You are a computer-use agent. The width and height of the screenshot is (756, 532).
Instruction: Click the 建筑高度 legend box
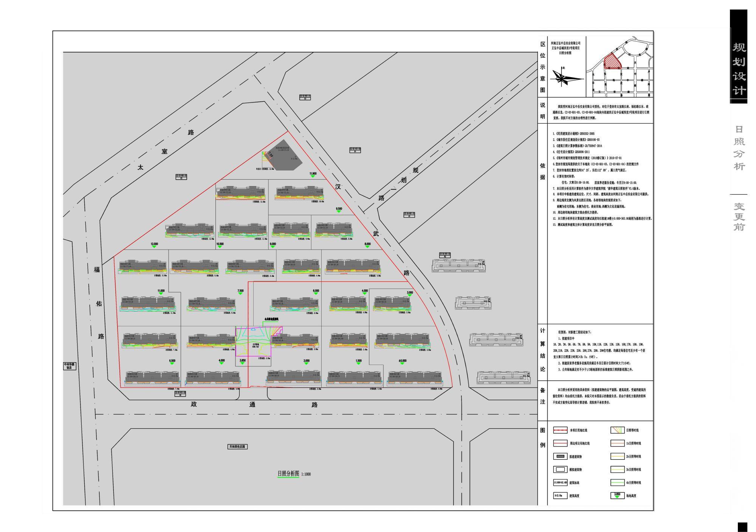560,496
